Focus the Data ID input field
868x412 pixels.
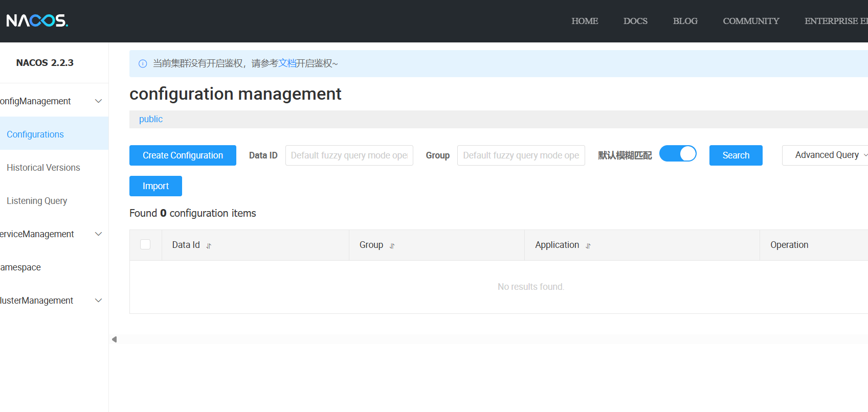pos(349,155)
